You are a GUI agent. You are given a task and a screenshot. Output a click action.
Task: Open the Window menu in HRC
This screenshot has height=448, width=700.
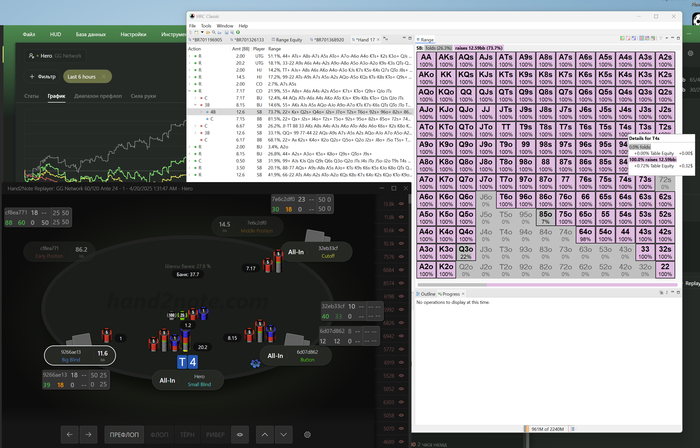(x=225, y=26)
